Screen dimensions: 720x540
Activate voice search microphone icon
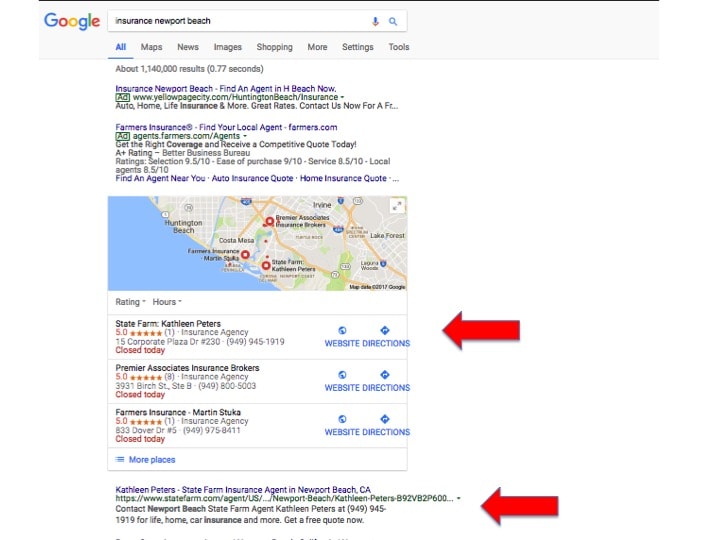(x=375, y=21)
